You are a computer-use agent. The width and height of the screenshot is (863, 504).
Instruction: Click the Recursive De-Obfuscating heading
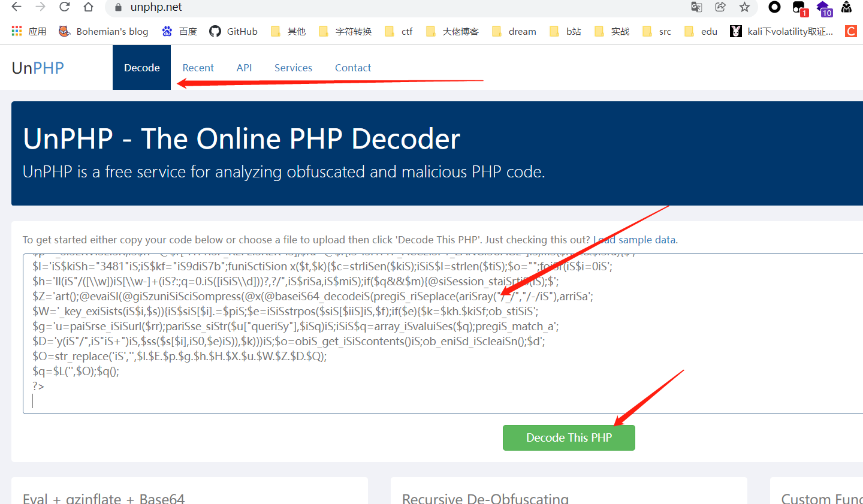tap(485, 498)
